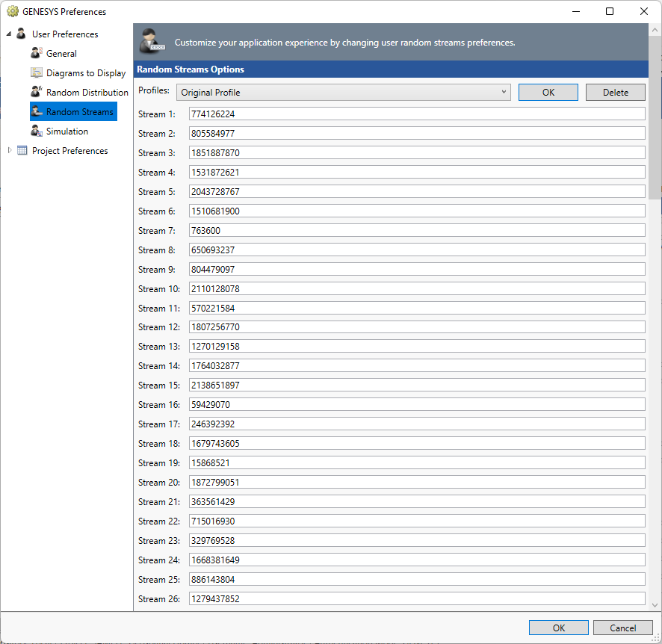This screenshot has height=644, width=662.
Task: Click the Random Distribution icon
Action: 37,93
